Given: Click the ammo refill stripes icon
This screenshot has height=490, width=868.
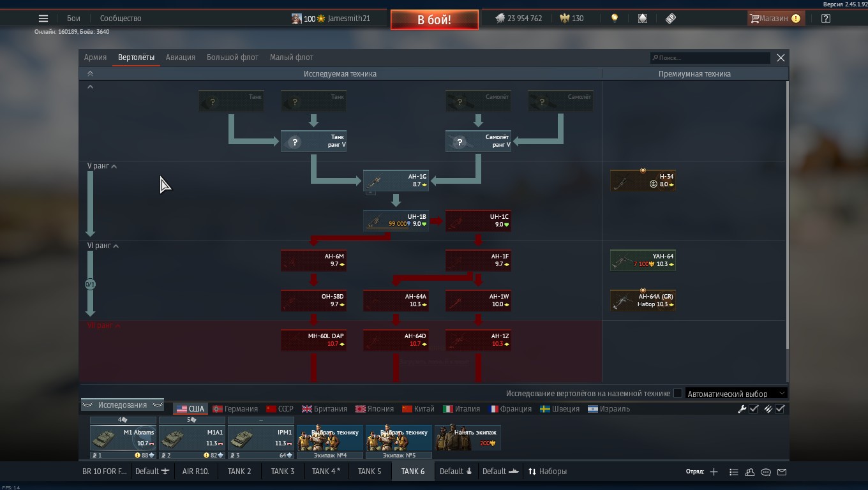Looking at the screenshot, I should tap(768, 409).
